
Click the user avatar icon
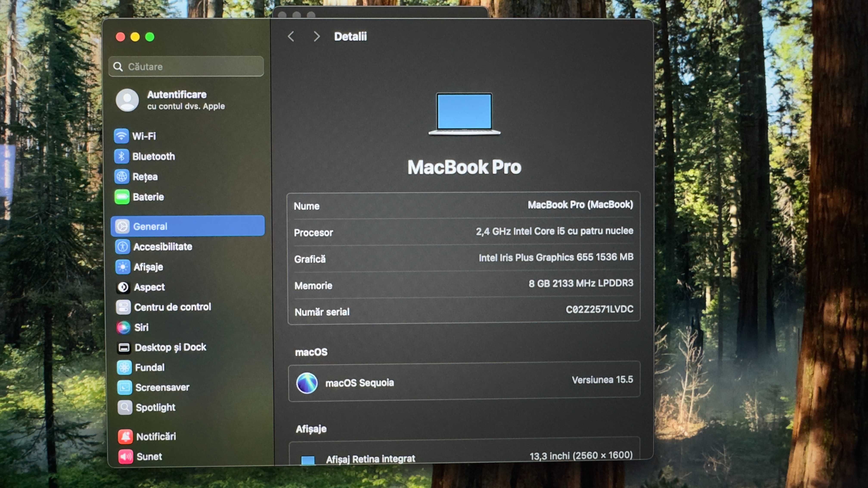click(127, 100)
